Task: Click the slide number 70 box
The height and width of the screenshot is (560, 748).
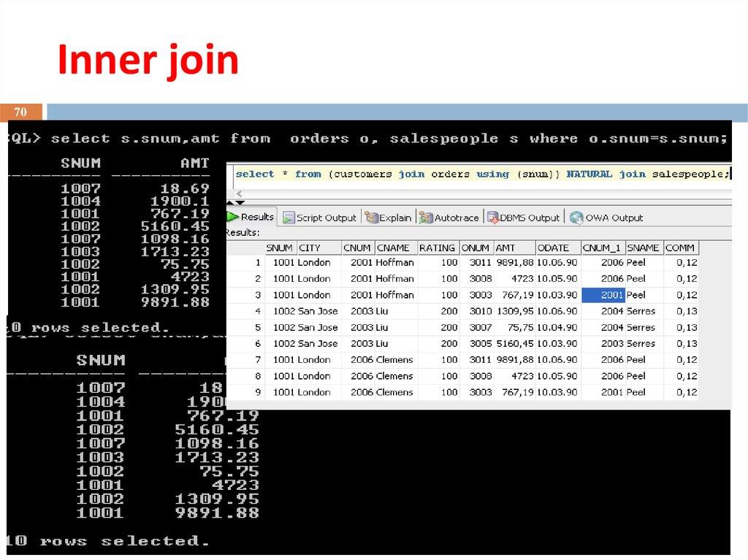Action: click(x=20, y=112)
